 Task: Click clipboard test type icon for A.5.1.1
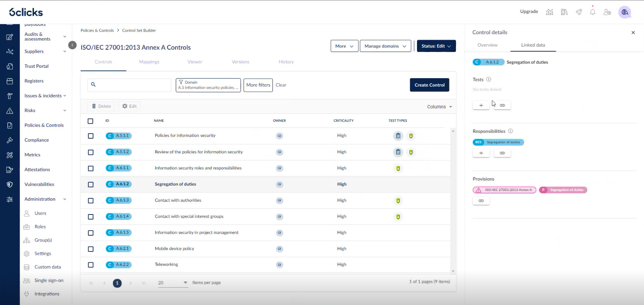point(398,136)
